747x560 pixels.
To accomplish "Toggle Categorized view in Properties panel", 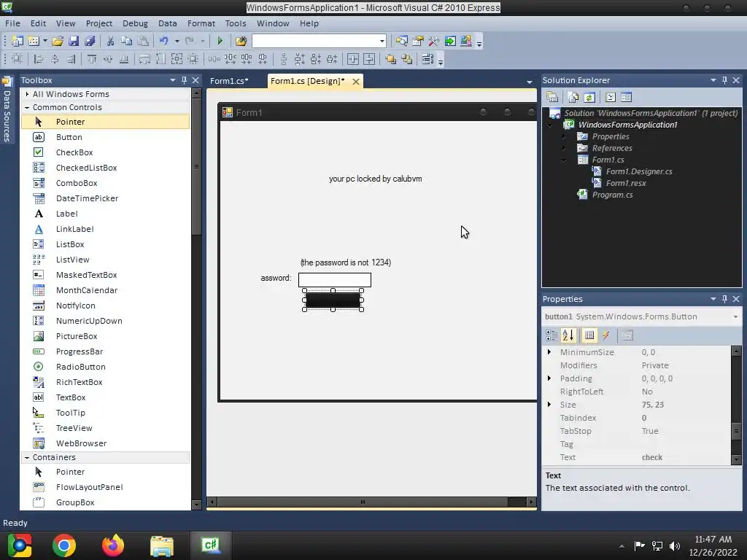I will tap(551, 335).
